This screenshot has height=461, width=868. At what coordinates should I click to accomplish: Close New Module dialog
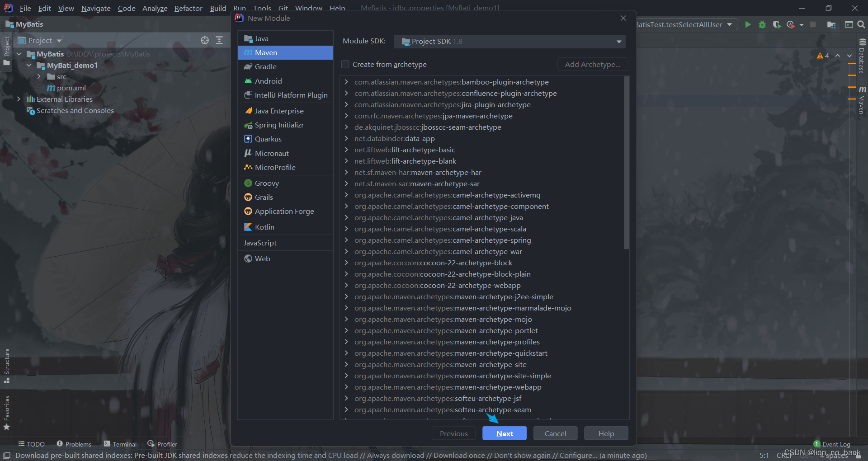(623, 18)
